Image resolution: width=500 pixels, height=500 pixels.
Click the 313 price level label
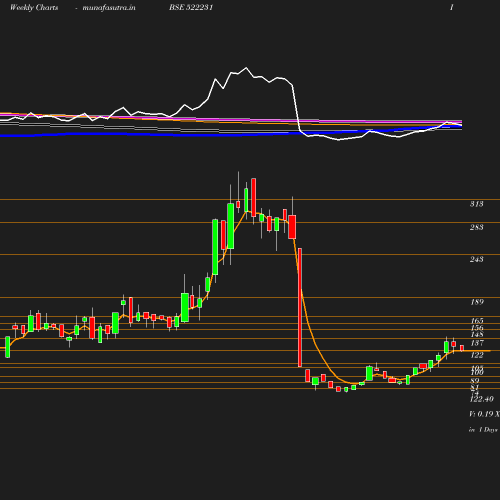[x=477, y=204]
